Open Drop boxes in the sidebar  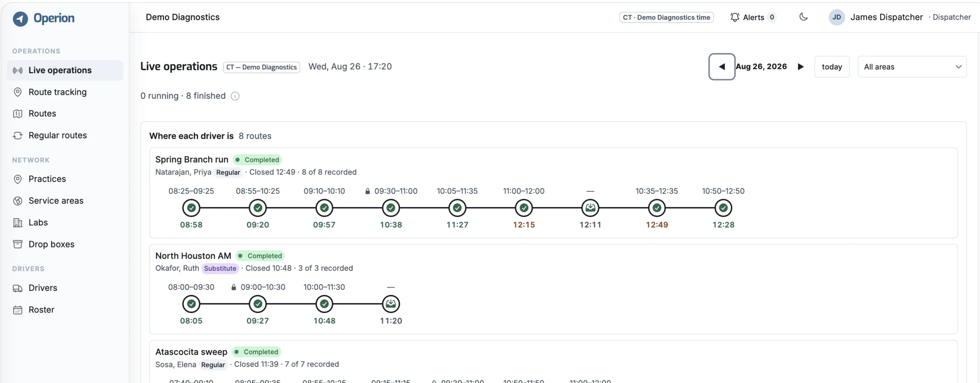65,244
